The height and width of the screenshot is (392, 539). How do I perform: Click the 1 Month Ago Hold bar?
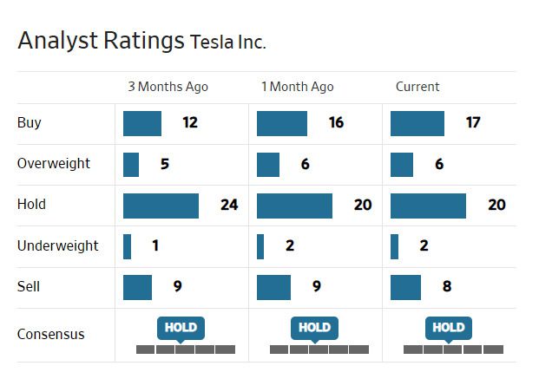pos(294,206)
